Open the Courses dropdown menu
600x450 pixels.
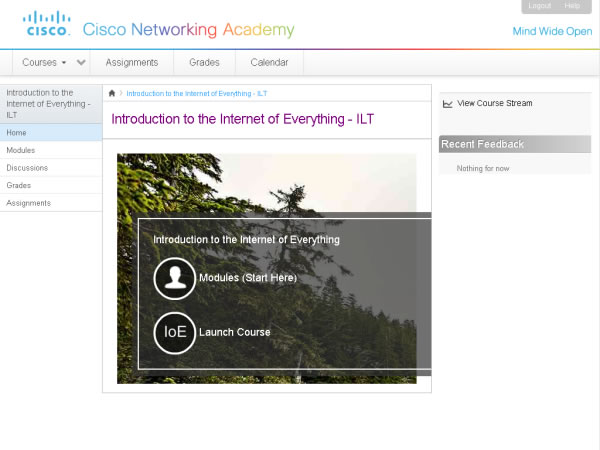click(x=45, y=62)
